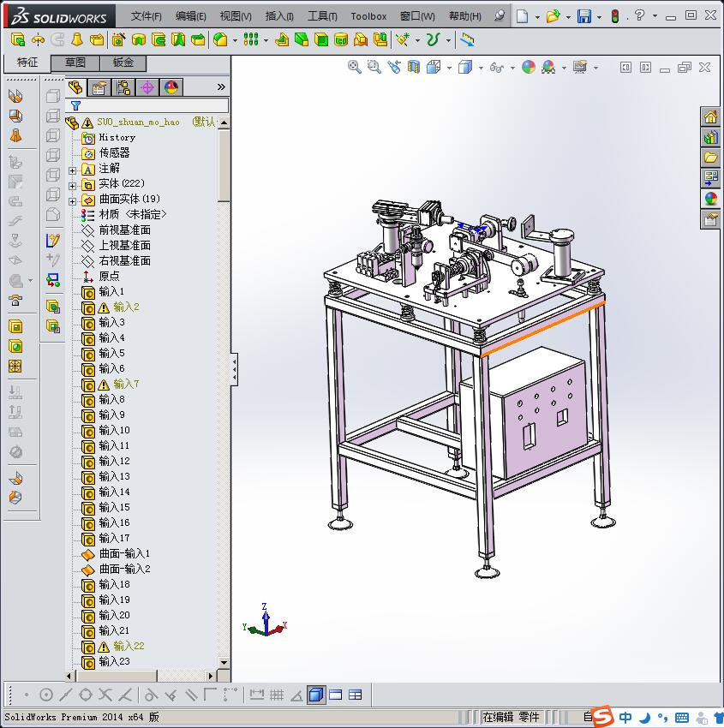Open the Display Style dropdown arrow

click(x=481, y=69)
